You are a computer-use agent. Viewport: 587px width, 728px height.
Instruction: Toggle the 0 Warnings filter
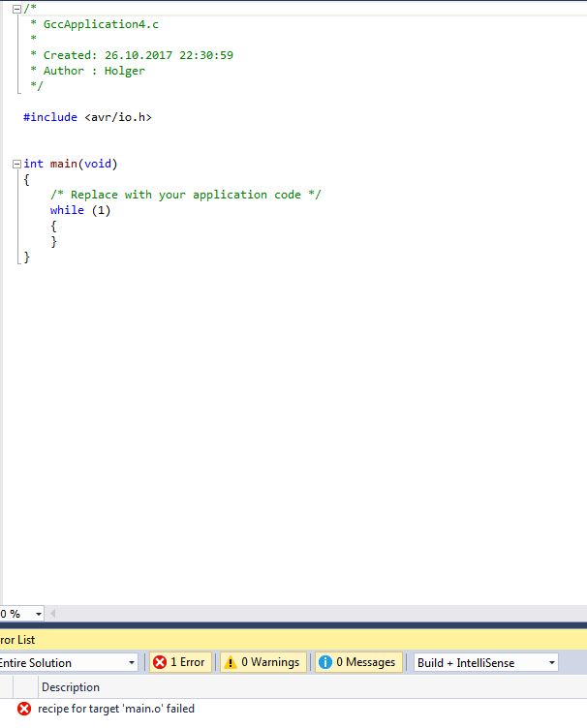[263, 662]
